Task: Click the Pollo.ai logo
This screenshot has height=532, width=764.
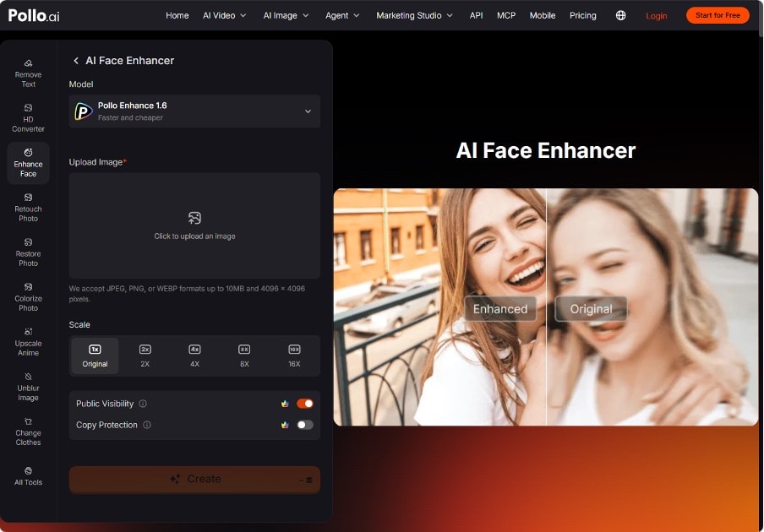Action: pyautogui.click(x=34, y=15)
